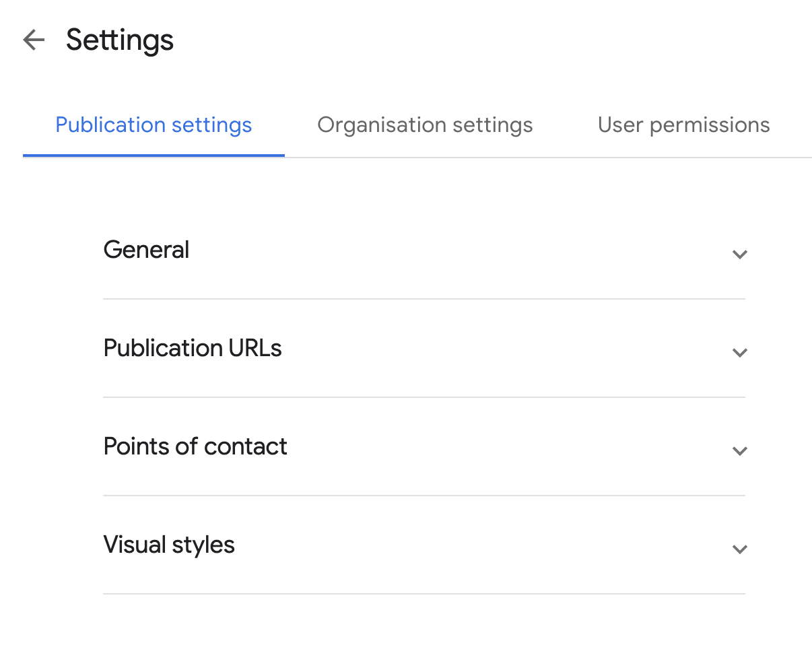The height and width of the screenshot is (645, 812).
Task: Click the Settings page title
Action: 120,40
